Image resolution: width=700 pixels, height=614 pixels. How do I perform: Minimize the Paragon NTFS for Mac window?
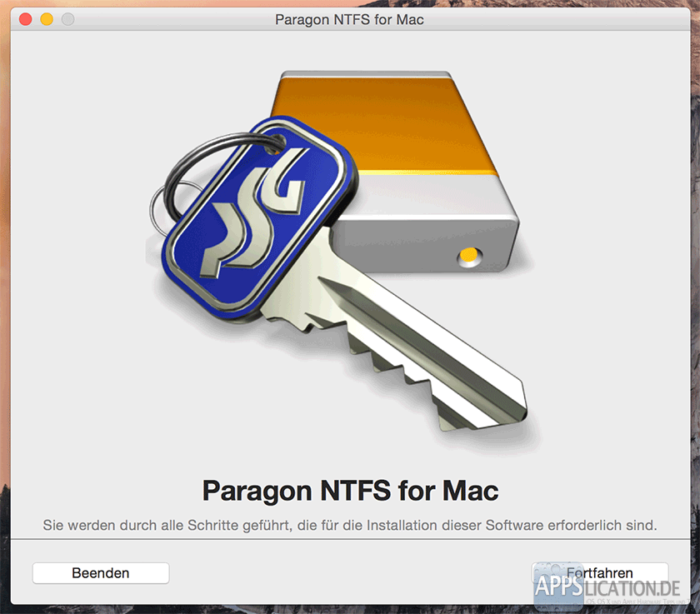click(47, 19)
